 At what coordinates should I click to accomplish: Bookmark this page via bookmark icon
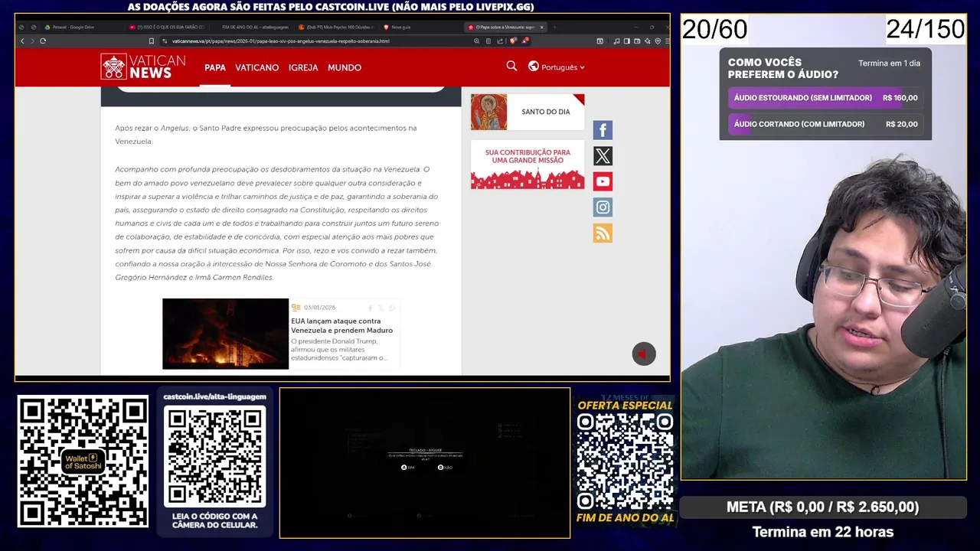[152, 41]
